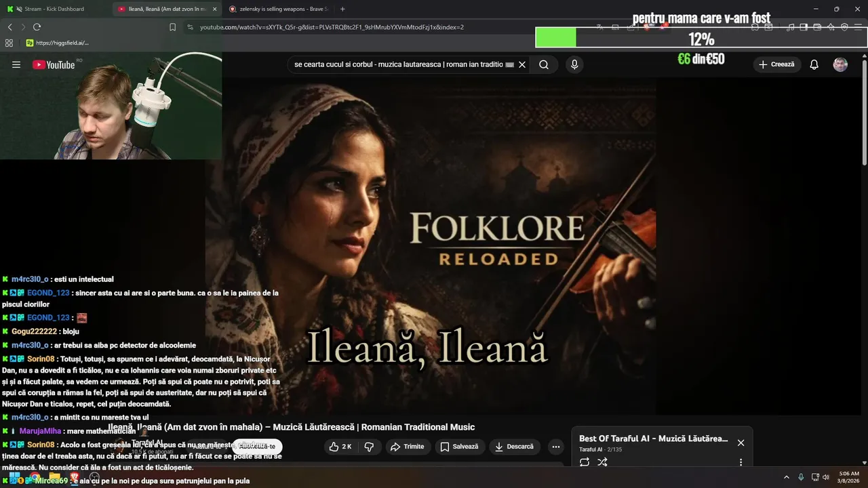The image size is (868, 488).
Task: Switch to the Stream - Kick Dashboard tab
Action: (54, 9)
